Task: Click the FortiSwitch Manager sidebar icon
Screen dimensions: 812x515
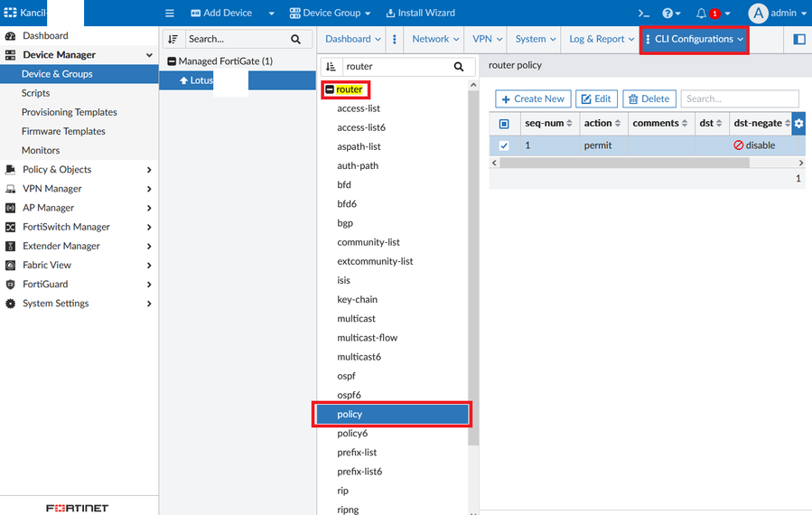Action: click(x=10, y=227)
